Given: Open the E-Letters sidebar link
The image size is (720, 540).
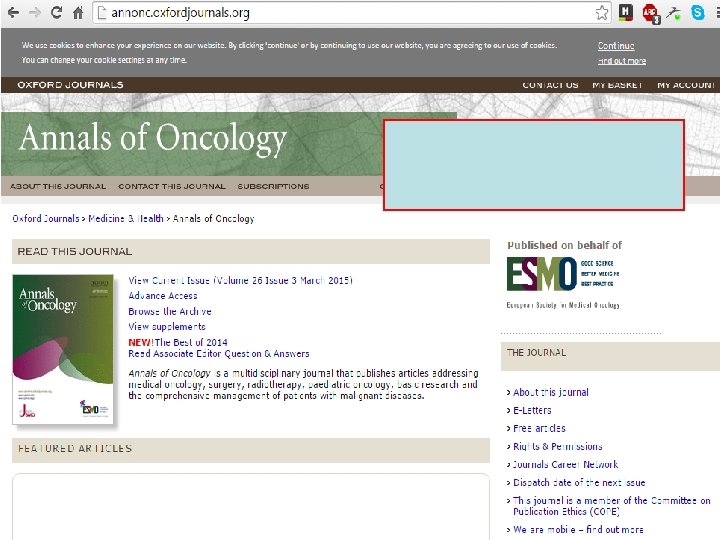Looking at the screenshot, I should click(532, 410).
